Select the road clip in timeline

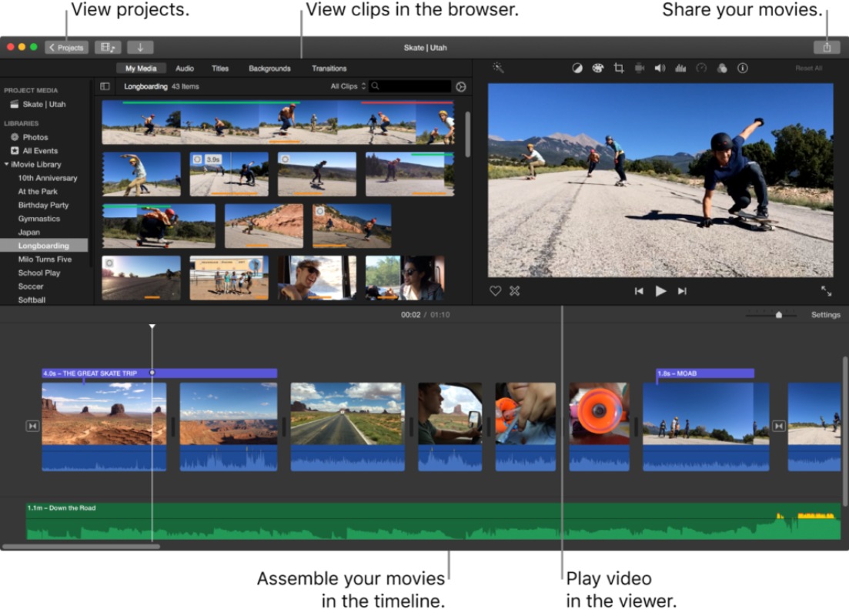point(348,427)
